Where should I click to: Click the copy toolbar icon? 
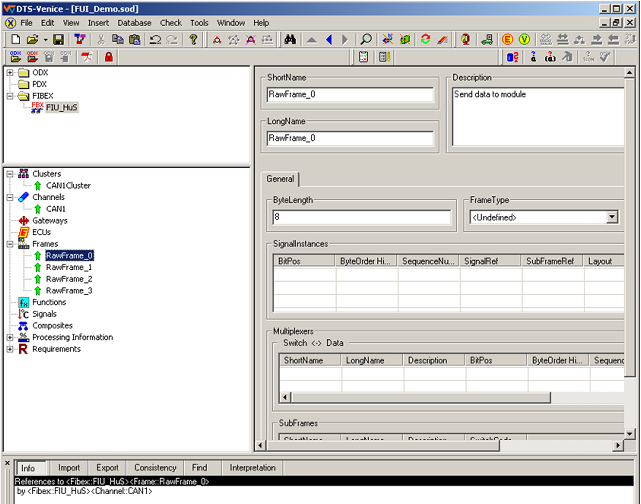click(118, 40)
